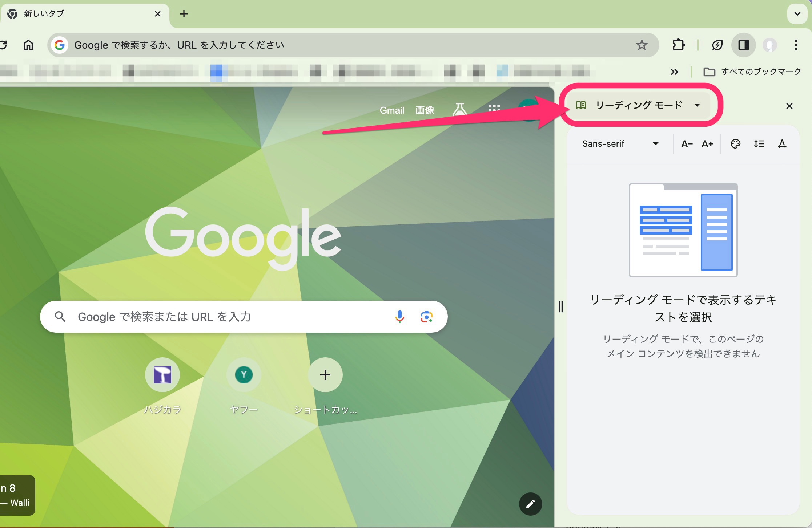Viewport: 812px width, 528px height.
Task: Search by image with Google Lens icon
Action: 426,317
